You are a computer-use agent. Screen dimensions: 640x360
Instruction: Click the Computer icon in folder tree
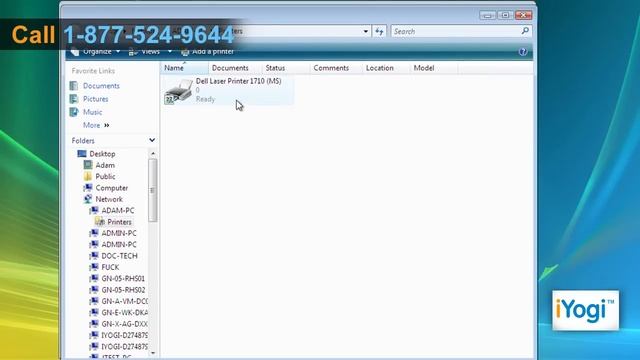(88, 188)
